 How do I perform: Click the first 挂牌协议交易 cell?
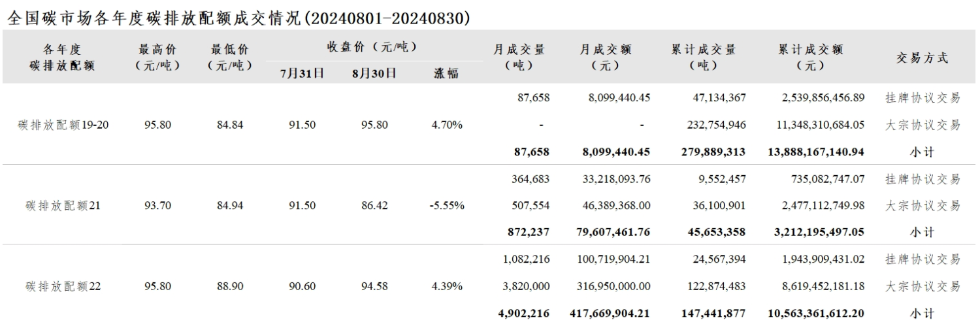click(922, 98)
